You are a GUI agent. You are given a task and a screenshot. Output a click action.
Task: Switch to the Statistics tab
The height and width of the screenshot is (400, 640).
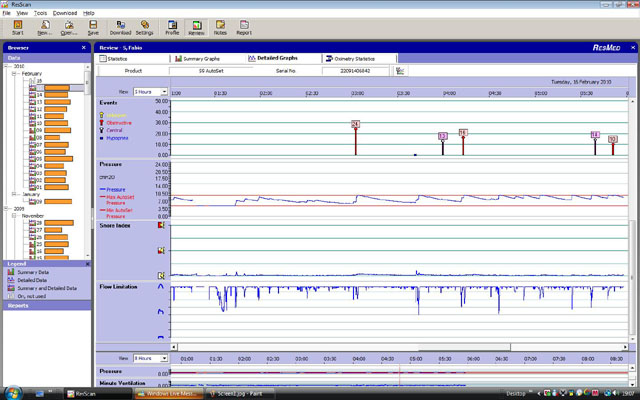pyautogui.click(x=133, y=59)
